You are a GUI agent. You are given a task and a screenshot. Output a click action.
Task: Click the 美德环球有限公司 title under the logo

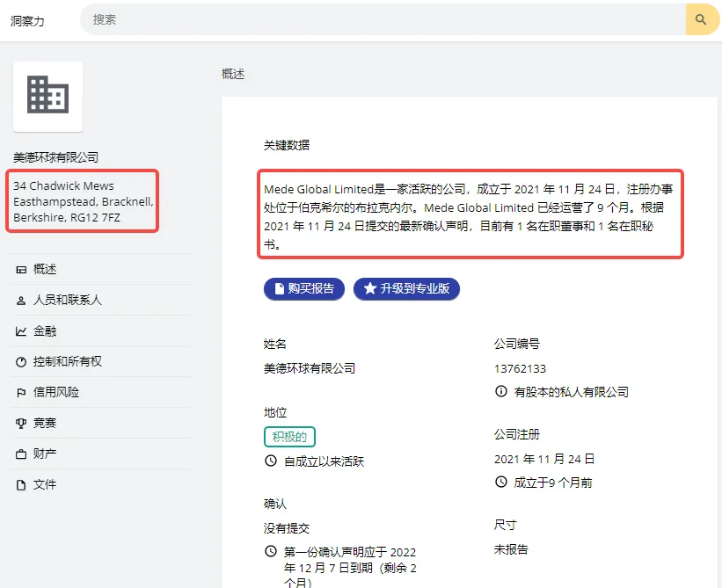(x=55, y=157)
